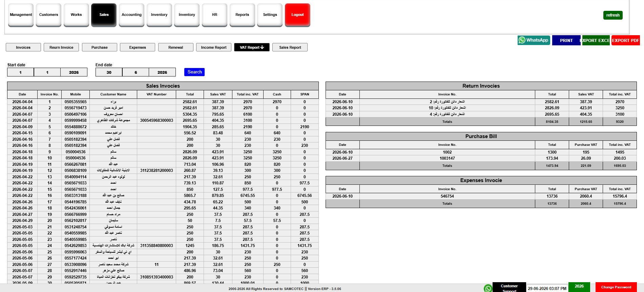This screenshot has width=644, height=292.
Task: Click mobile number 0599999458
Action: pyautogui.click(x=76, y=120)
